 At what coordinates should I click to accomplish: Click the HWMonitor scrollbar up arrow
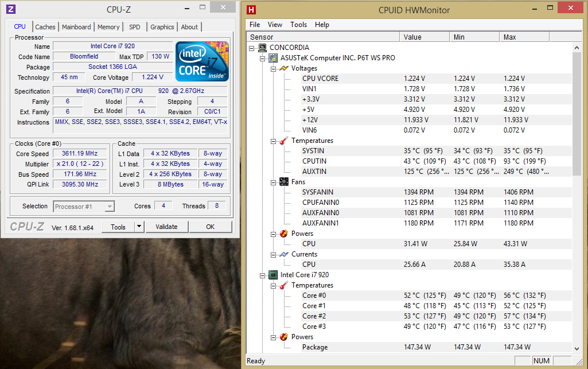click(x=577, y=48)
